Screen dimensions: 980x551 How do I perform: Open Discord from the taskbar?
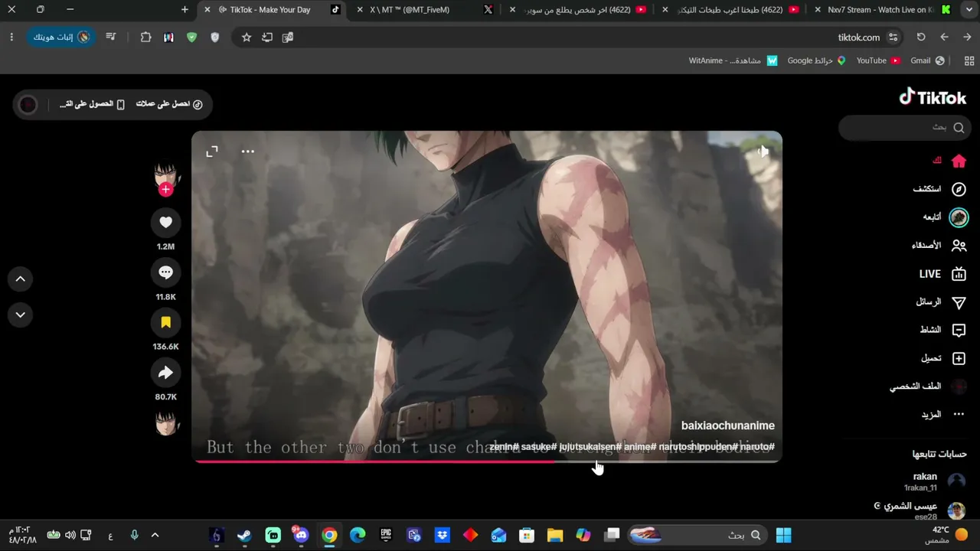pos(301,535)
